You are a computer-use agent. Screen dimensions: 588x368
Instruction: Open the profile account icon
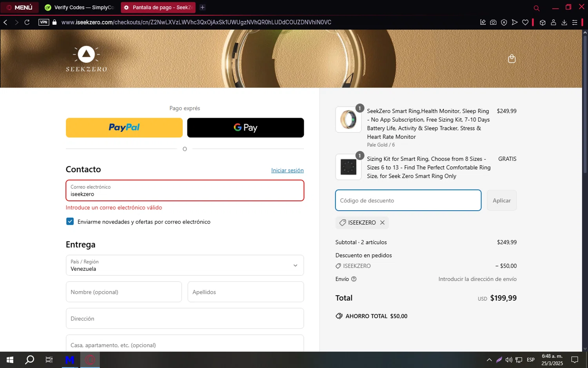point(554,22)
